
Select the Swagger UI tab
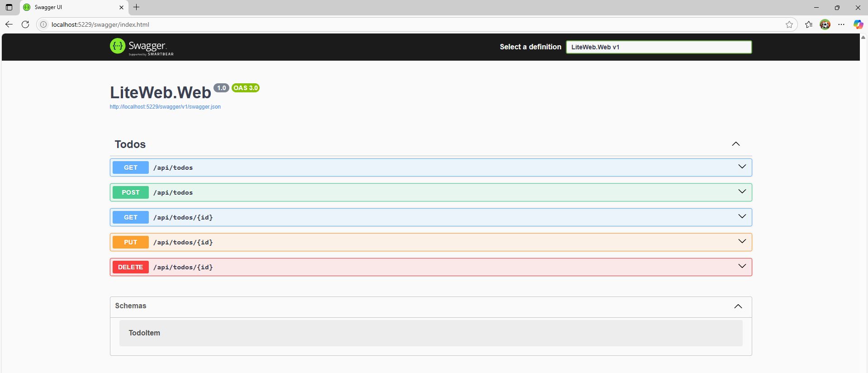(74, 7)
